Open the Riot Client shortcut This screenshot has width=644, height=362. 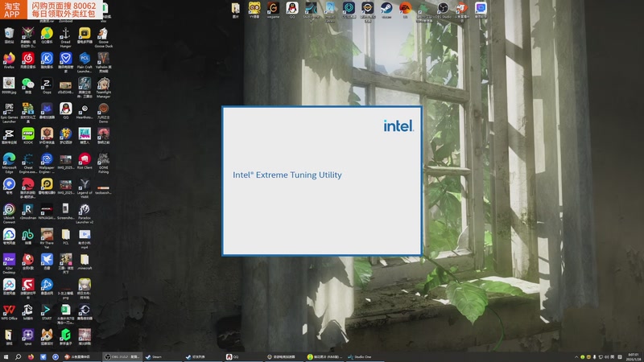click(x=85, y=160)
